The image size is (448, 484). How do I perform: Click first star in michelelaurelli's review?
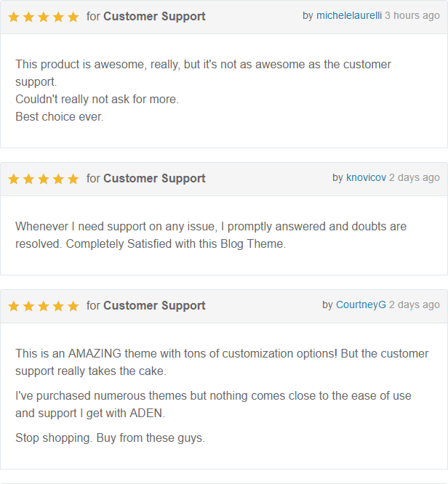pos(14,17)
